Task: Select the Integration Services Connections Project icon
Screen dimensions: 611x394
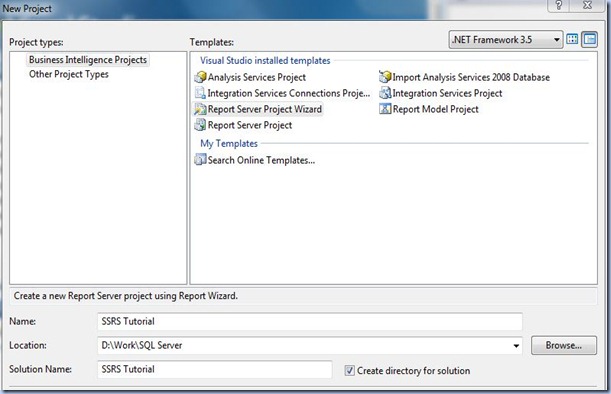Action: 200,93
